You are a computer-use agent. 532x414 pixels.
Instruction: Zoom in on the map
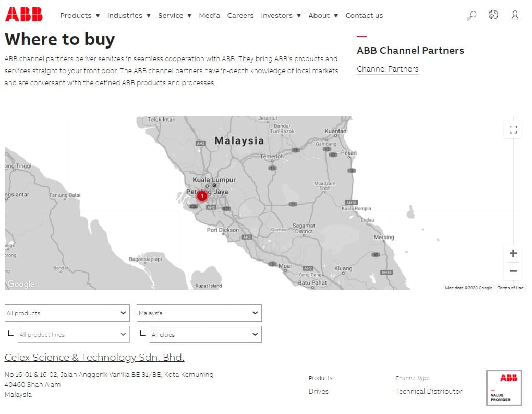(513, 253)
